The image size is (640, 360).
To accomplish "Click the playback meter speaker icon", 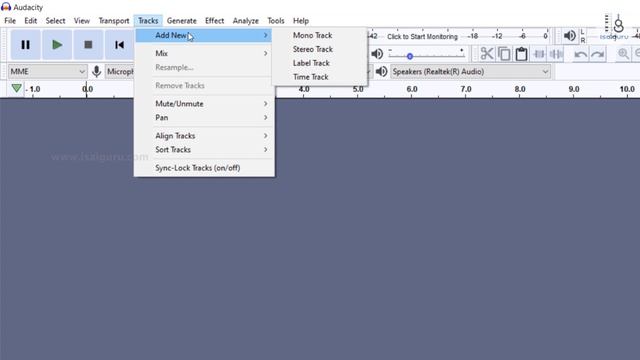I will coord(569,36).
